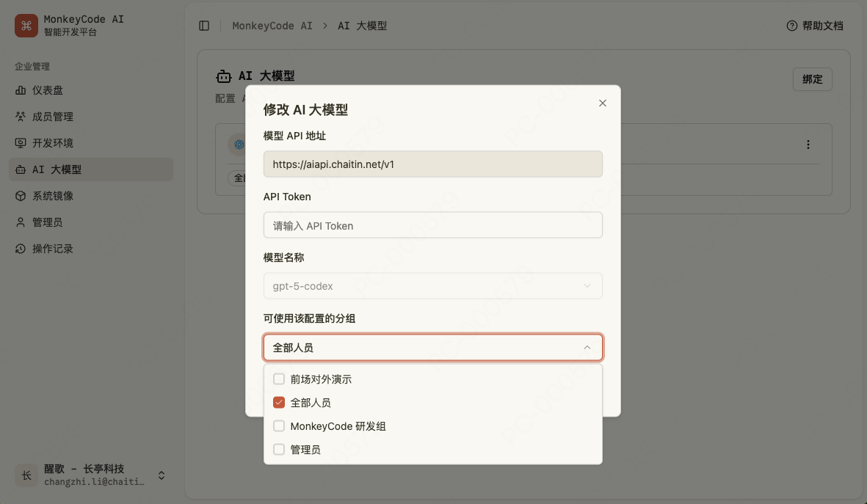
Task: Check the MonkeyCode 研发组 checkbox
Action: (x=279, y=426)
